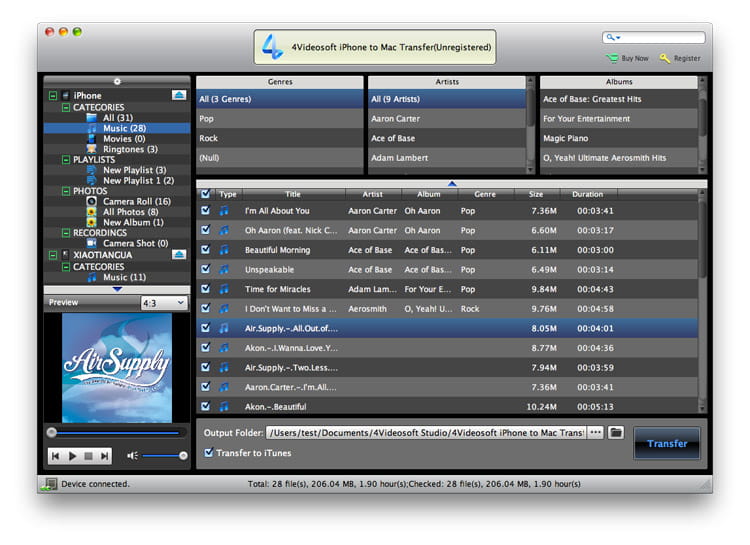Viewport: 750px width, 545px height.
Task: Collapse the XIAOTIANGUA device tree
Action: (x=53, y=255)
